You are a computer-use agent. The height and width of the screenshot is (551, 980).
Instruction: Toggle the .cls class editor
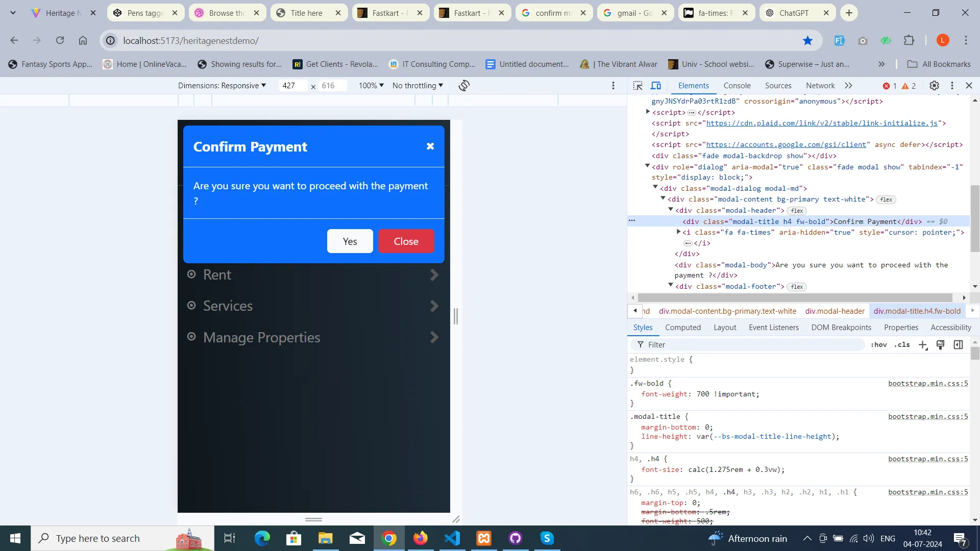tap(902, 345)
